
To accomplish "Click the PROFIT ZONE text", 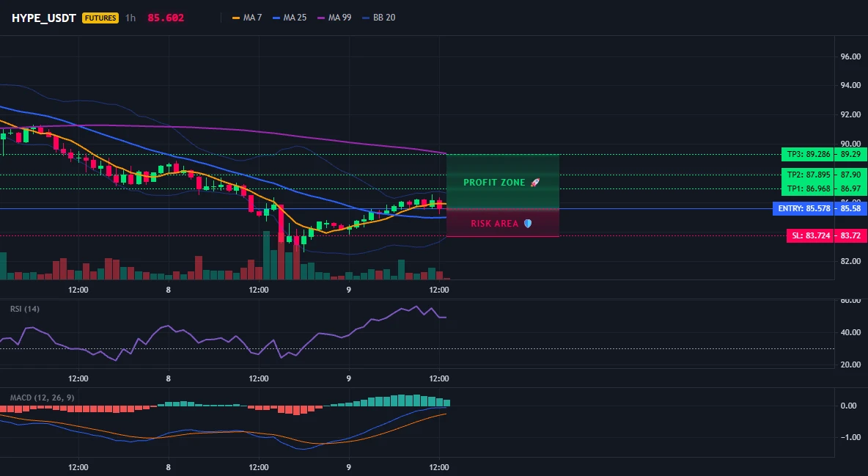I will [494, 183].
